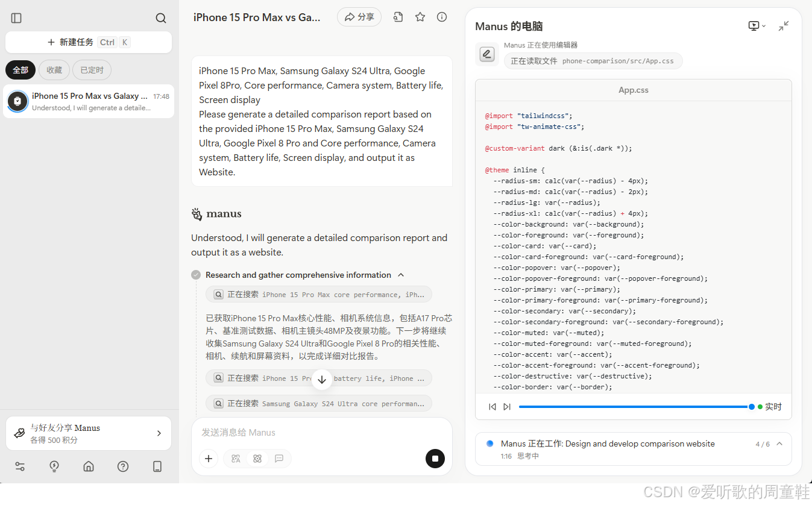Expand the task progress 4 / 6 chevron
812x505 pixels.
click(x=779, y=444)
